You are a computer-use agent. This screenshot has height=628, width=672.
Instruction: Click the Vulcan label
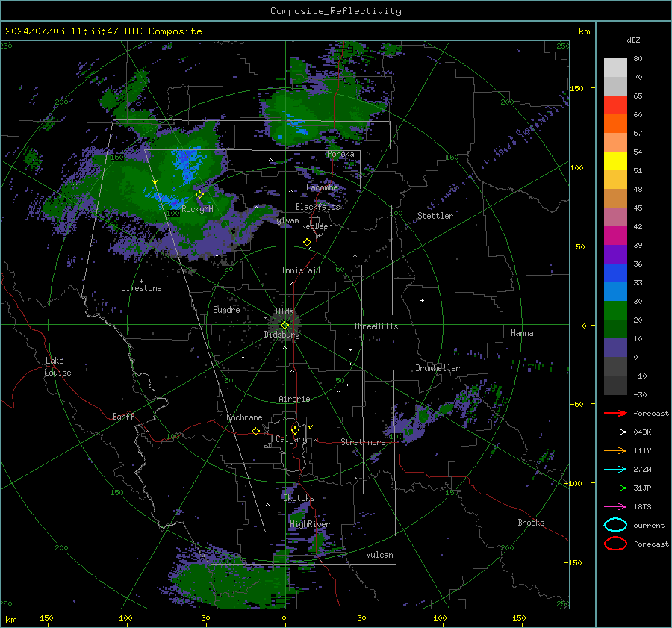click(x=379, y=555)
